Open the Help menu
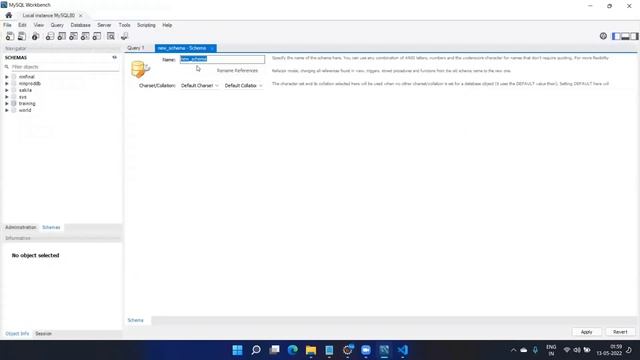640x360 pixels. coord(167,25)
